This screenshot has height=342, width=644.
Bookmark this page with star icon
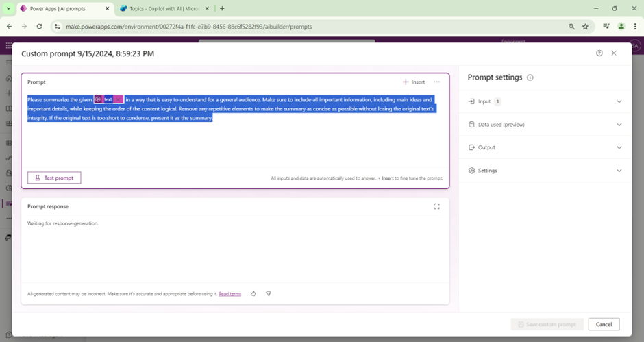[x=586, y=26]
